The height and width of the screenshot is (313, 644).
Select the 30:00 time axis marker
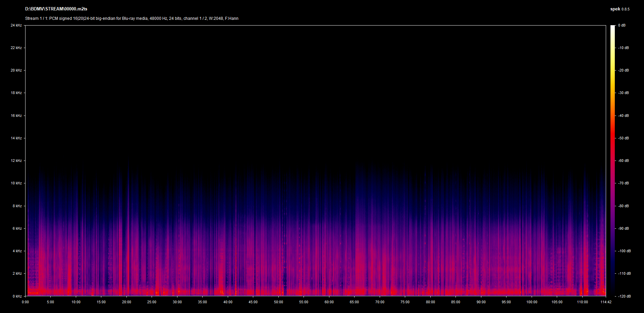click(x=177, y=302)
